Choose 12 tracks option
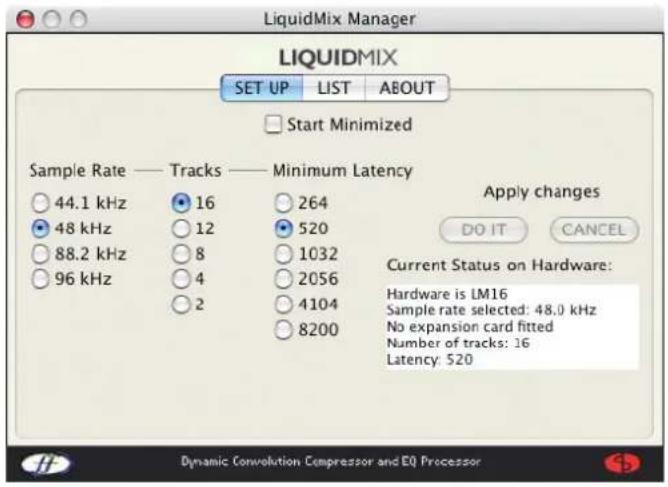 pos(181,228)
